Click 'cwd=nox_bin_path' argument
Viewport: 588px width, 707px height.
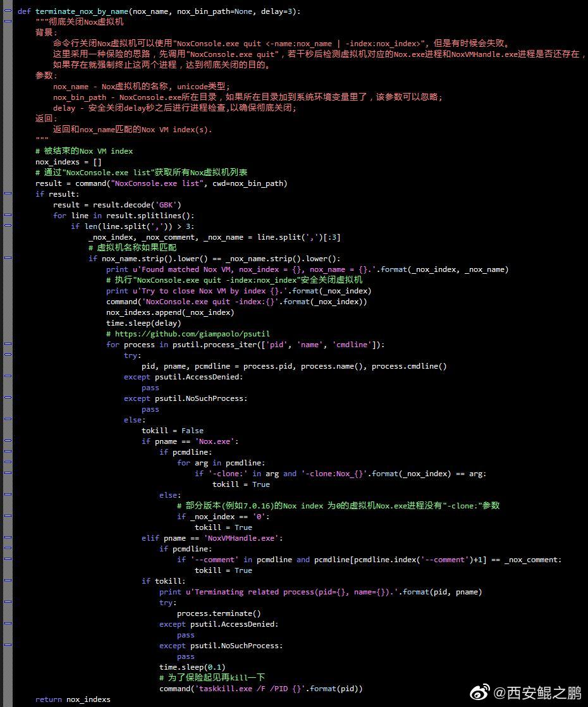click(x=248, y=183)
